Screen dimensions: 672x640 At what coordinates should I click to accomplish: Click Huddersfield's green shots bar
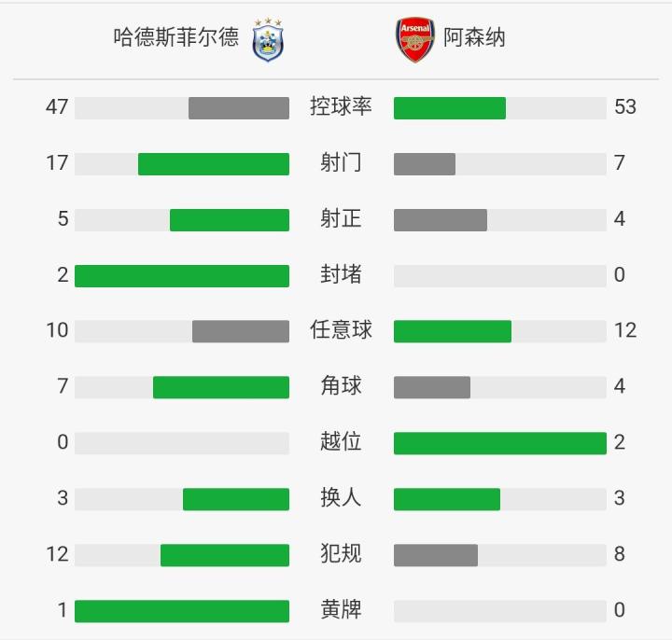[214, 164]
